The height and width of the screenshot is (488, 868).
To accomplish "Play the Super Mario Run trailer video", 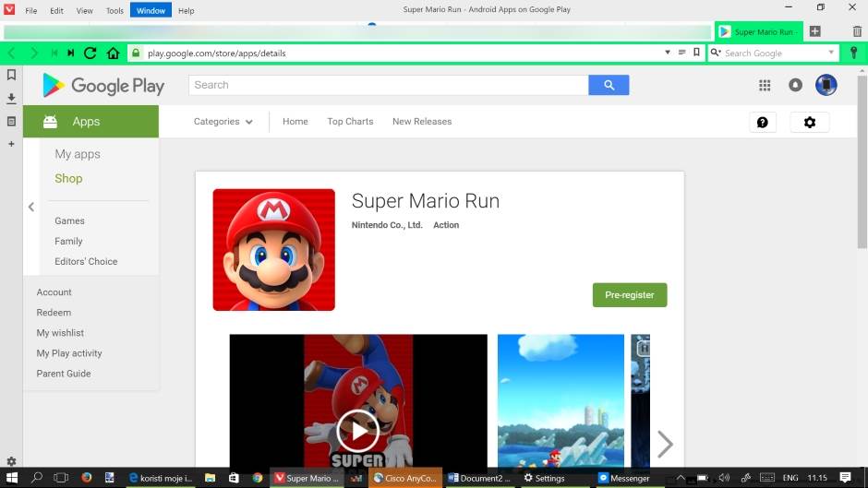I will click(x=357, y=429).
